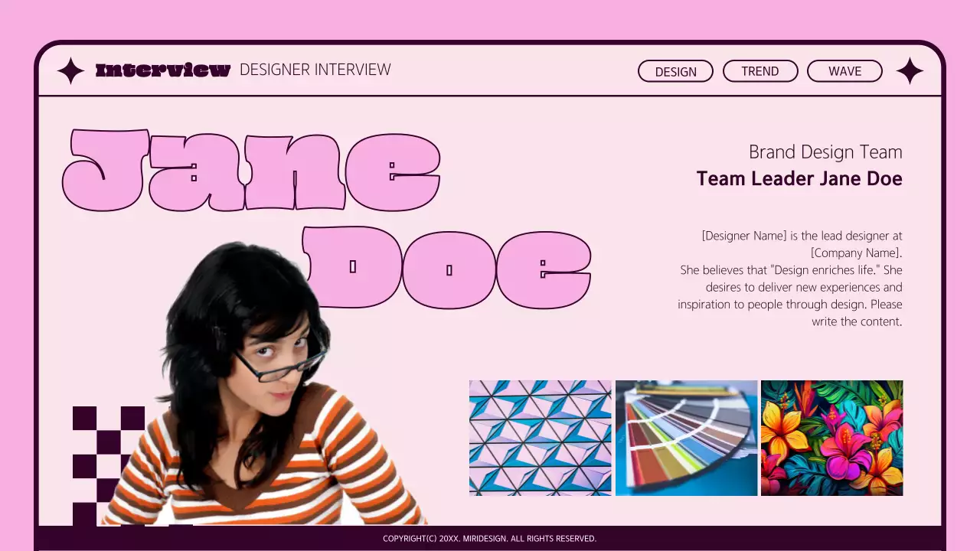980x551 pixels.
Task: Select the DESIGNER INTERVIEW heading text
Action: [x=315, y=70]
